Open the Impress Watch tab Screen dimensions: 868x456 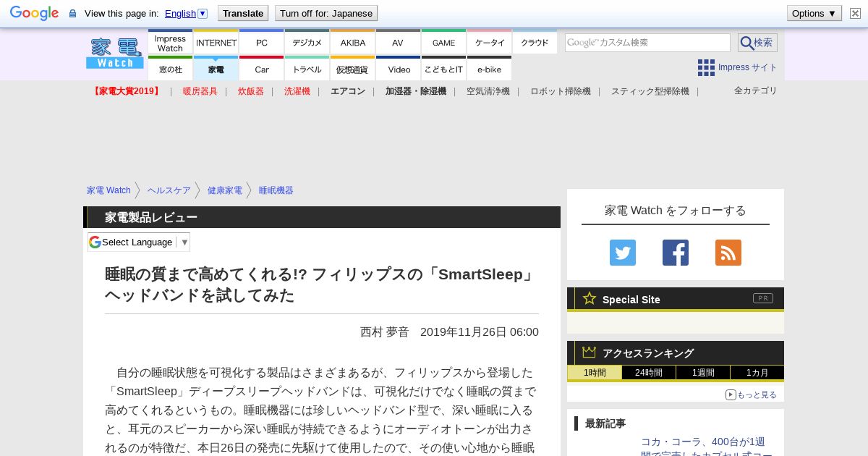click(x=170, y=43)
